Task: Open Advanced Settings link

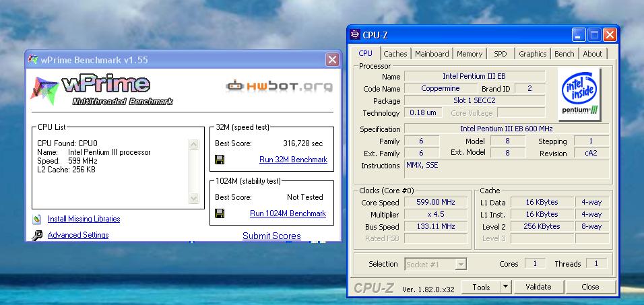Action: (x=78, y=235)
